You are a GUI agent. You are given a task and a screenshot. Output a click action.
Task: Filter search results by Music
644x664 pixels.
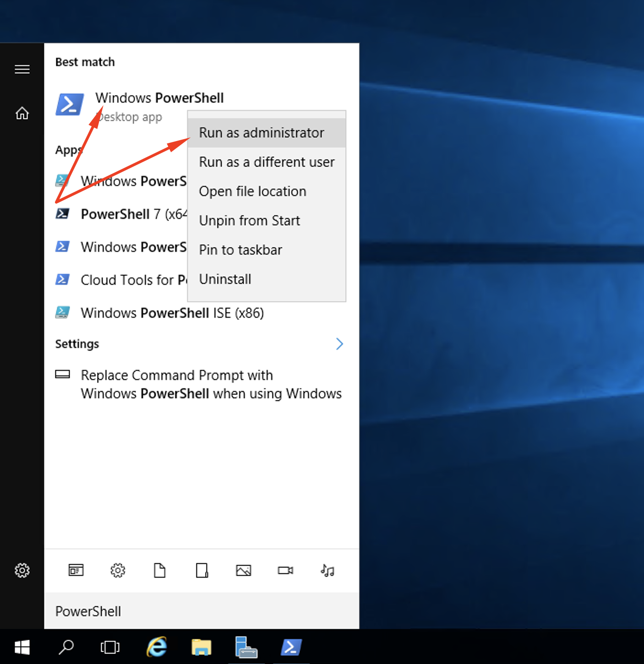(327, 570)
